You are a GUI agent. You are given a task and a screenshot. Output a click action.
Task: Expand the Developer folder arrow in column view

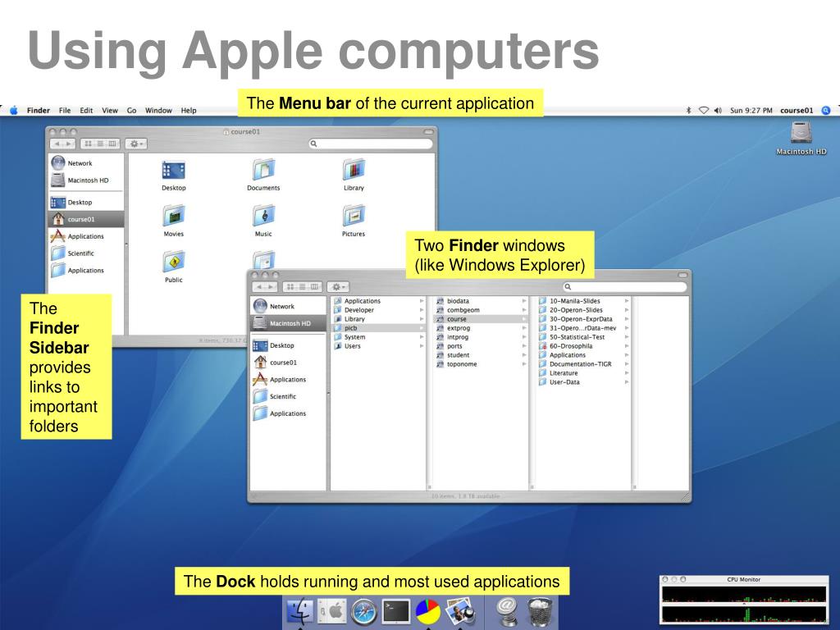[422, 310]
